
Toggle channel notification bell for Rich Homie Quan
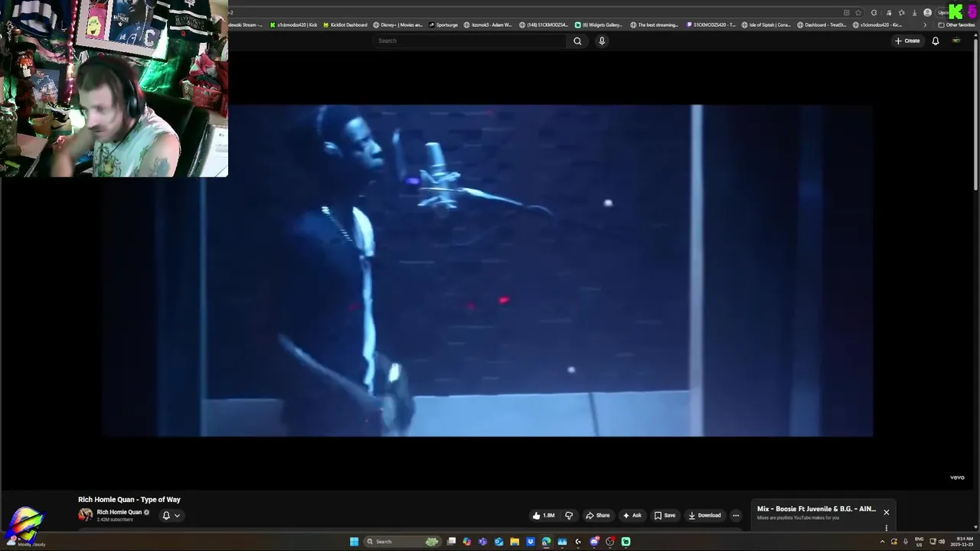tap(166, 515)
